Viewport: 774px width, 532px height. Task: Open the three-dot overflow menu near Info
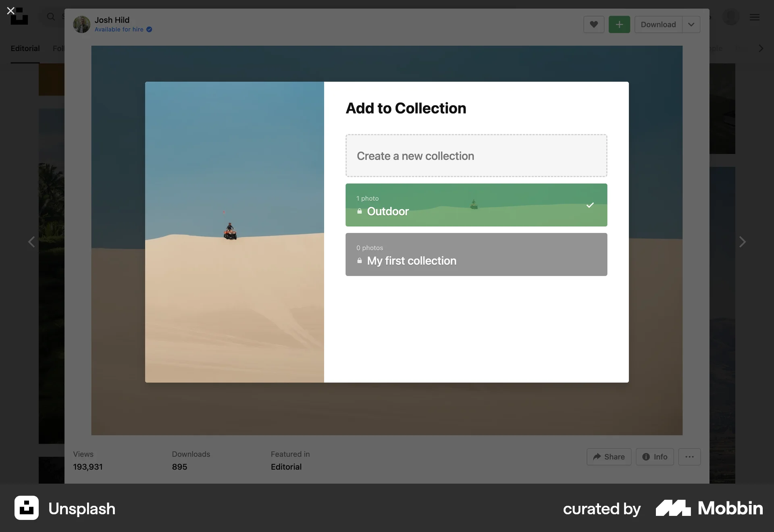pos(689,457)
